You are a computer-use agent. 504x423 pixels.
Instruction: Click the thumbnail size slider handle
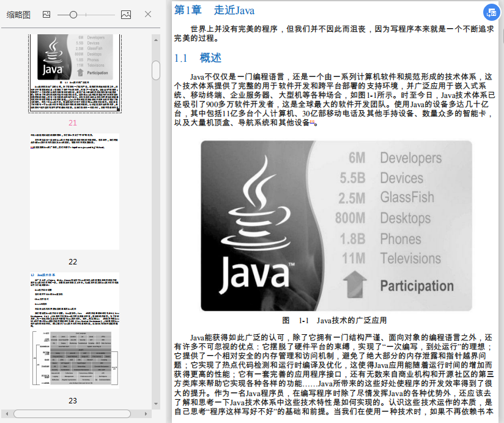point(73,15)
